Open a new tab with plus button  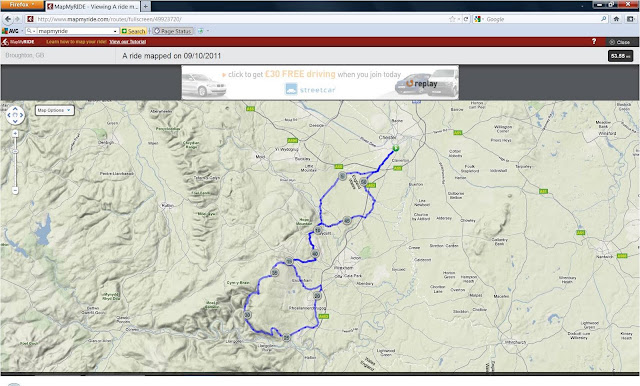pos(145,6)
